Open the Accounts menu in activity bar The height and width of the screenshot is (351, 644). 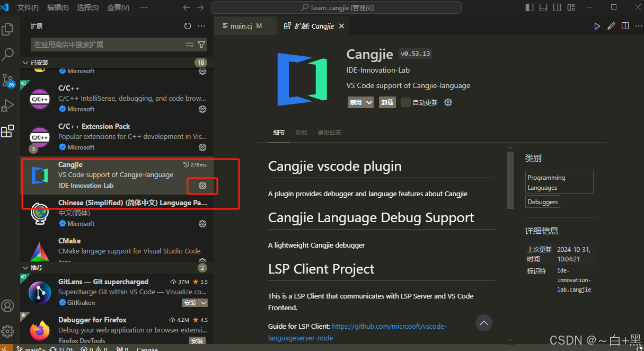pos(7,306)
